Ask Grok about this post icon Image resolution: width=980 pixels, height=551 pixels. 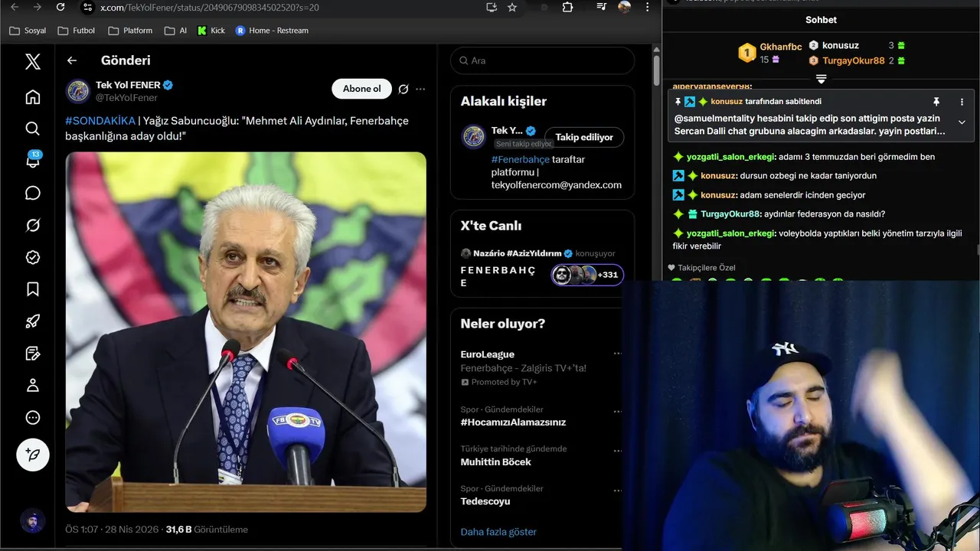click(x=403, y=89)
